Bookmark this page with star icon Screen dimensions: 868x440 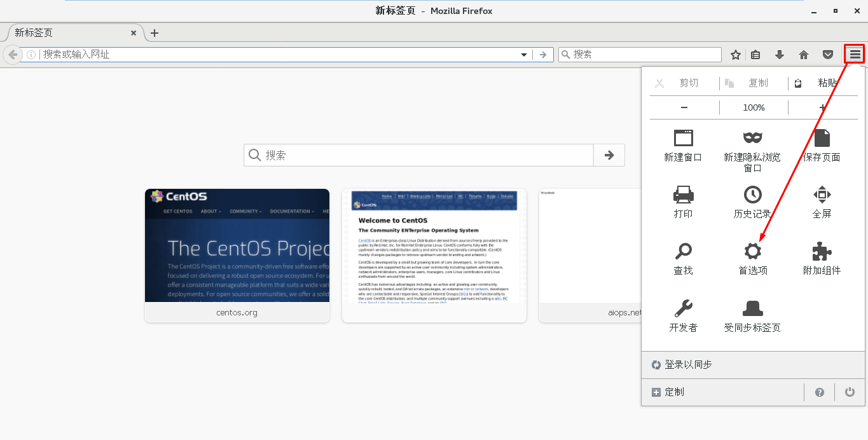tap(736, 55)
